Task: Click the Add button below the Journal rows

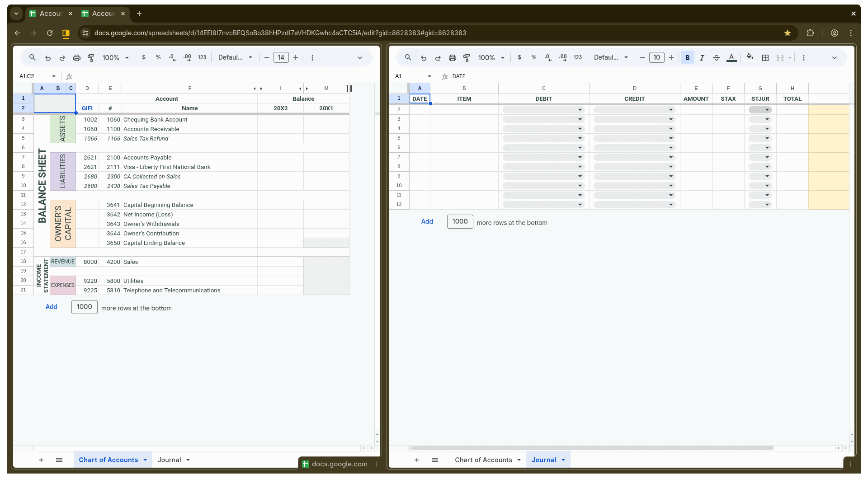Action: [x=427, y=221]
